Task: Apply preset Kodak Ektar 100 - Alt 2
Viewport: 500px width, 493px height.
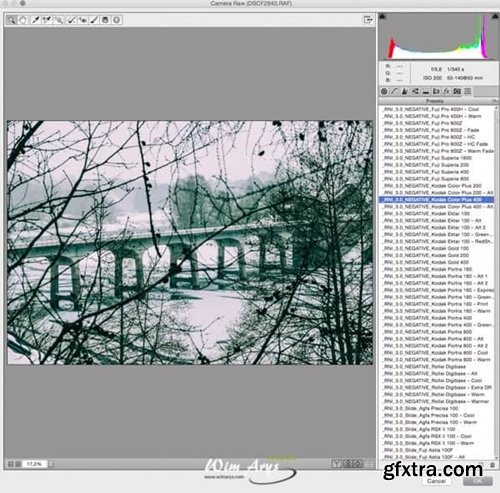Action: (x=437, y=227)
